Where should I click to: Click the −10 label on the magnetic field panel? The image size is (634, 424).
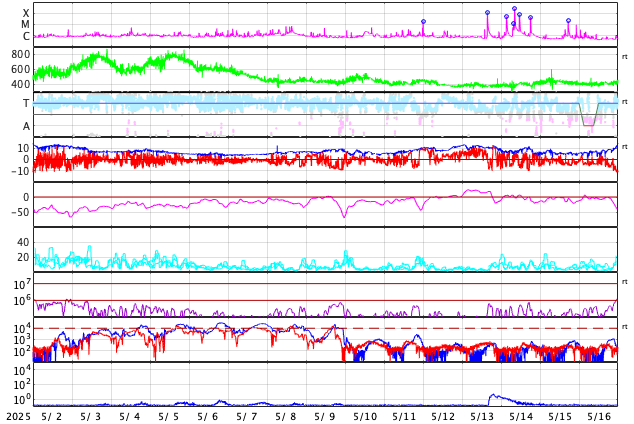click(21, 171)
